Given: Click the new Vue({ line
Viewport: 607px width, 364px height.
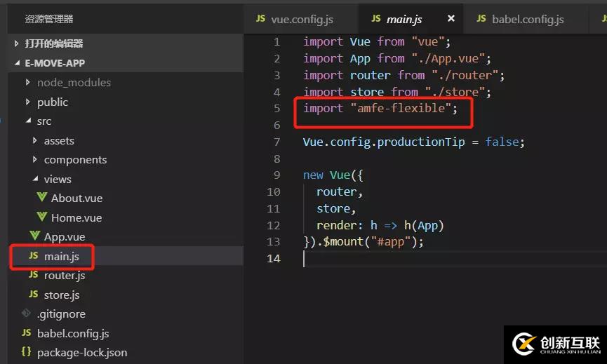Looking at the screenshot, I should coord(333,175).
